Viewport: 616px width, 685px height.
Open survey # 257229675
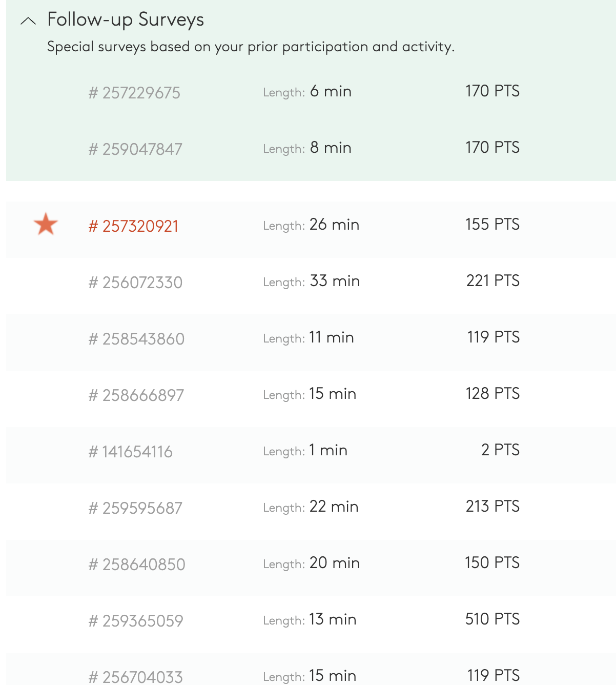coord(134,93)
